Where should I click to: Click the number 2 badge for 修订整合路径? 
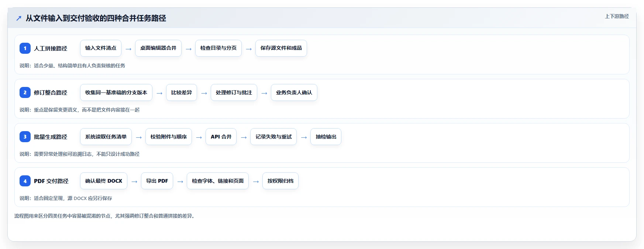(25, 92)
